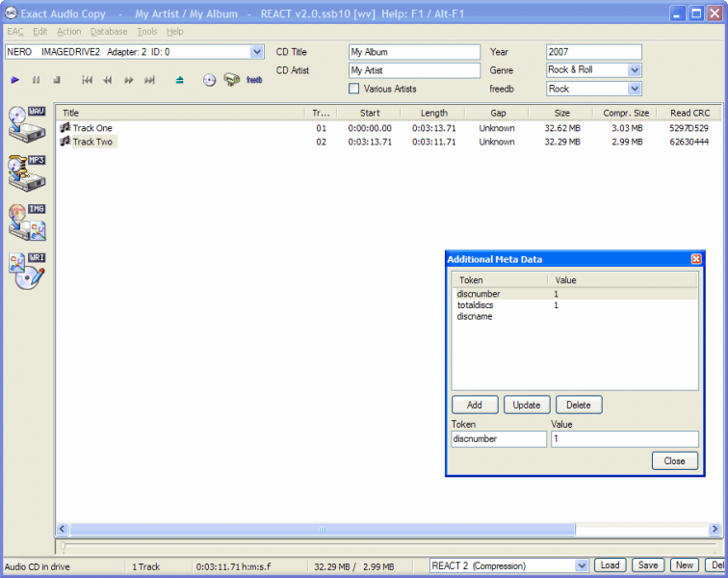The image size is (728, 578).
Task: Enable the Various Artists checkbox
Action: click(353, 89)
